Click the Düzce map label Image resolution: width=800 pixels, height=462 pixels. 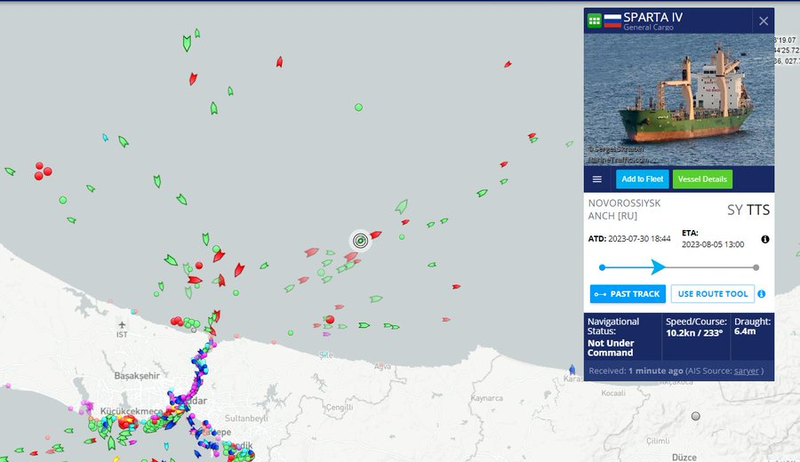click(684, 457)
